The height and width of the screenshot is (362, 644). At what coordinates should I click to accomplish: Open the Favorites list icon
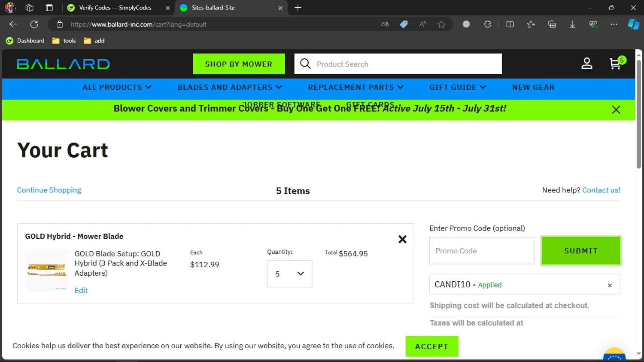click(531, 24)
